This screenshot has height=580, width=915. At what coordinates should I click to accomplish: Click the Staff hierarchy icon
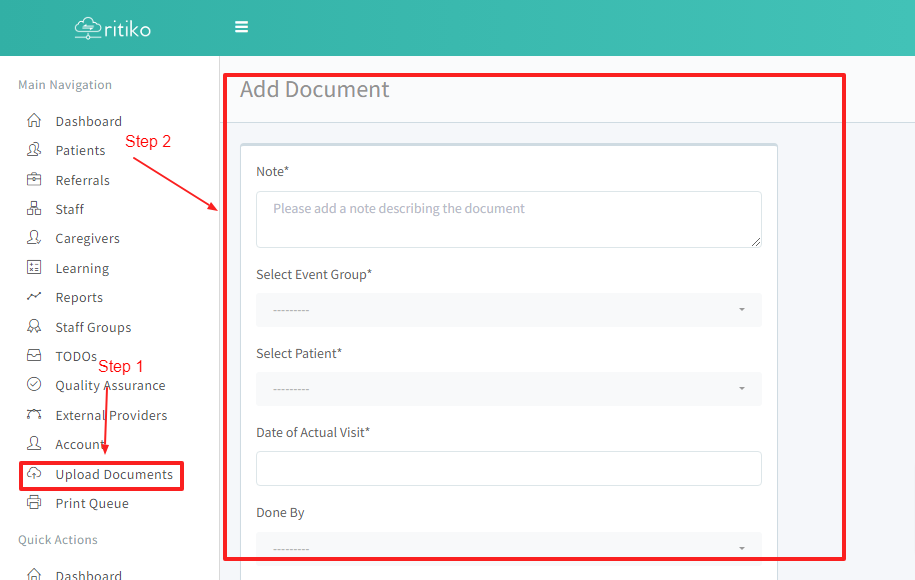click(x=34, y=209)
